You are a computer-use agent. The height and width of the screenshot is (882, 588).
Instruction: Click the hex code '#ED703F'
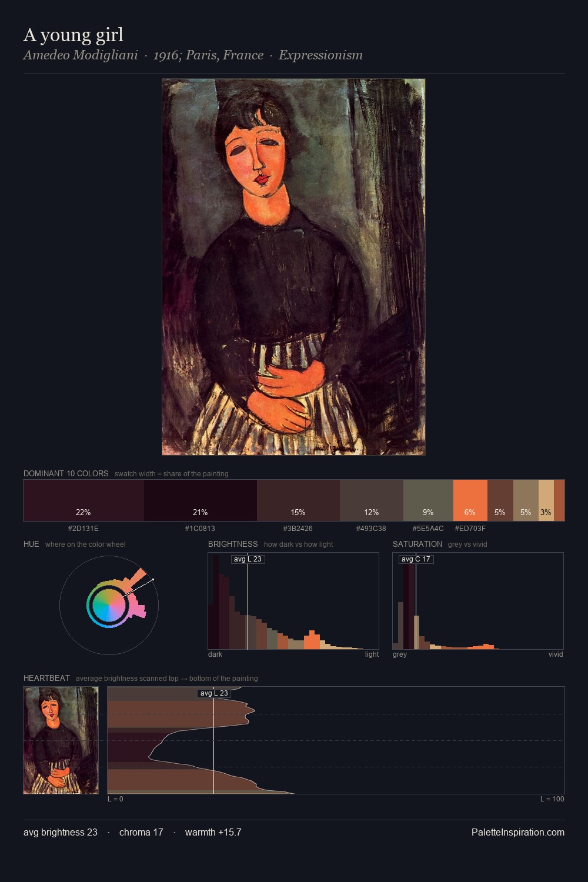[470, 529]
